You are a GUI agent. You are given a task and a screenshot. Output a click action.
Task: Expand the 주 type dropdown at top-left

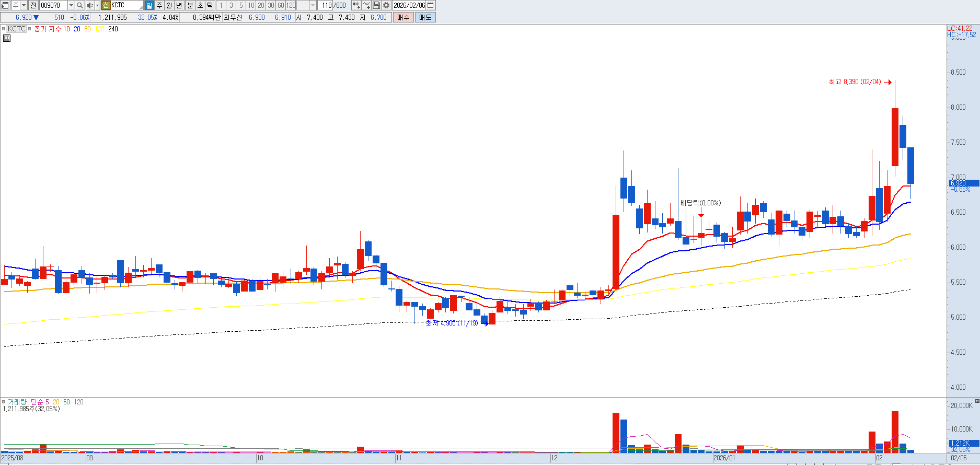click(x=24, y=5)
